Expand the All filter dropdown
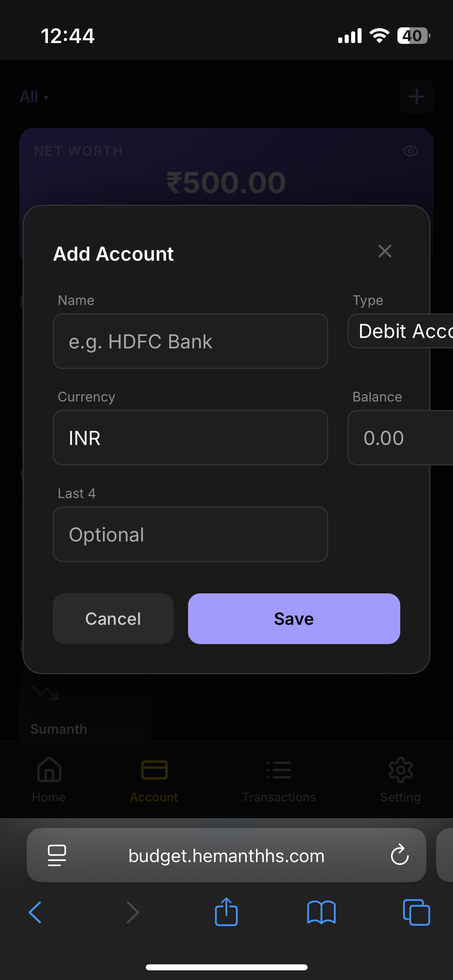This screenshot has width=453, height=980. pyautogui.click(x=34, y=97)
